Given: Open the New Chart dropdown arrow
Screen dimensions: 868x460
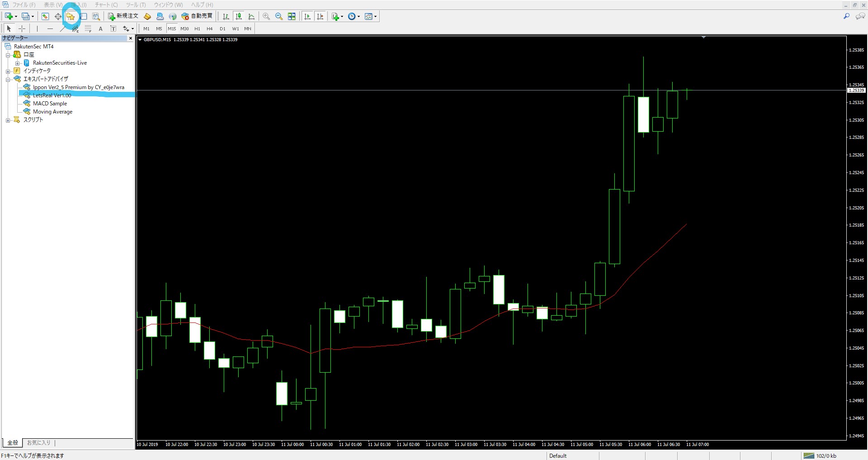Looking at the screenshot, I should pos(16,16).
